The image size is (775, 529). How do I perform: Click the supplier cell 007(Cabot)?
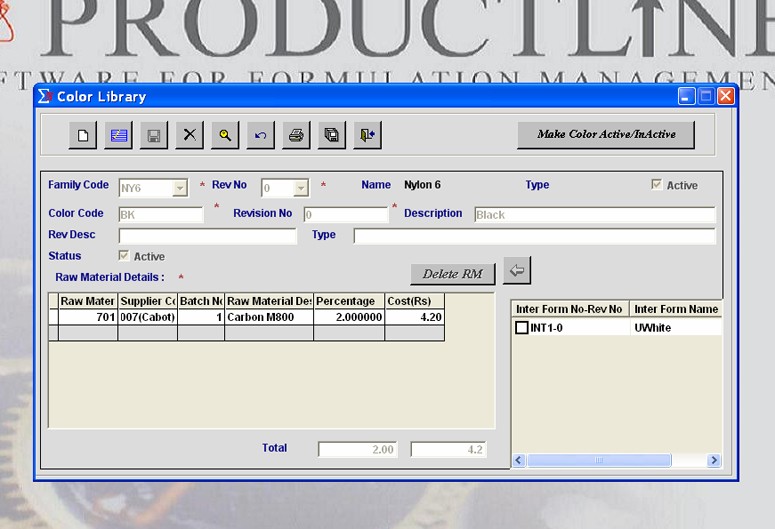click(148, 317)
